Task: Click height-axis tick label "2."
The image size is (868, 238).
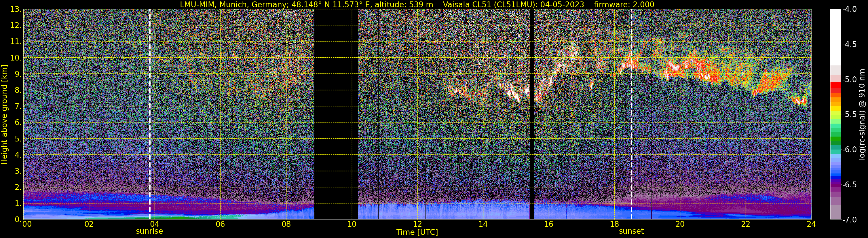Action: (x=18, y=187)
